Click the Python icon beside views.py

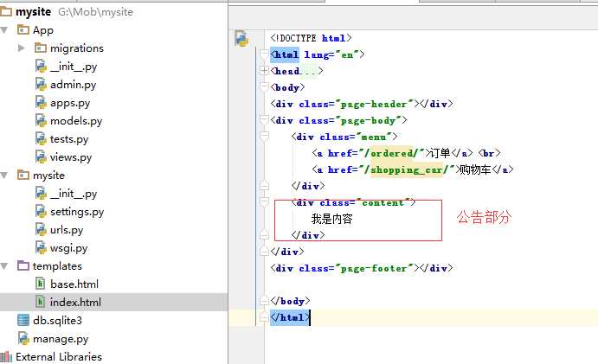(x=41, y=157)
